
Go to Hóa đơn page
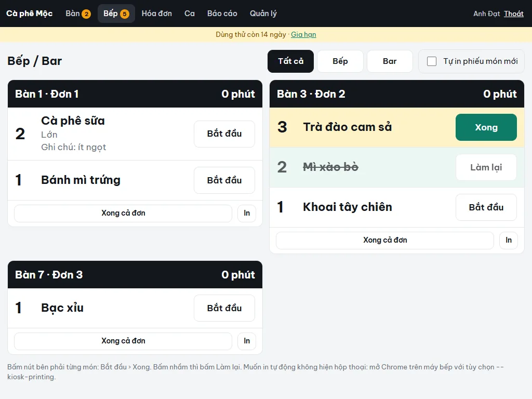pos(157,14)
